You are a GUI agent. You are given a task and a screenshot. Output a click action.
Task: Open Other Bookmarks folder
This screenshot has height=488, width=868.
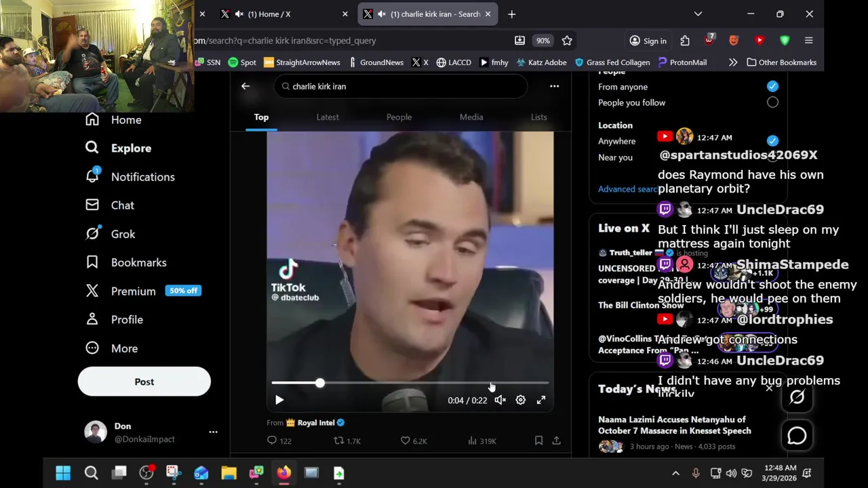[x=781, y=62]
